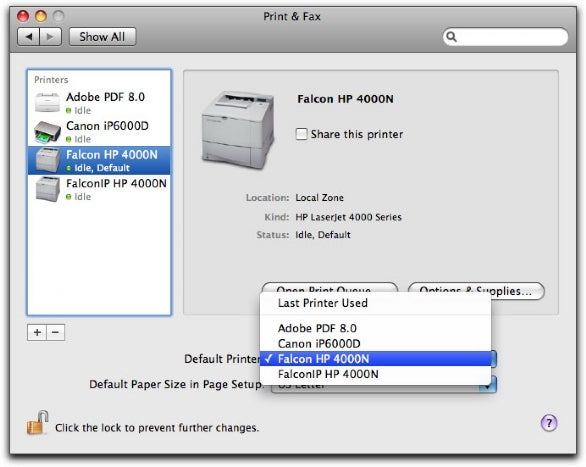The width and height of the screenshot is (586, 467).
Task: Go back with the left arrow button
Action: [x=28, y=37]
